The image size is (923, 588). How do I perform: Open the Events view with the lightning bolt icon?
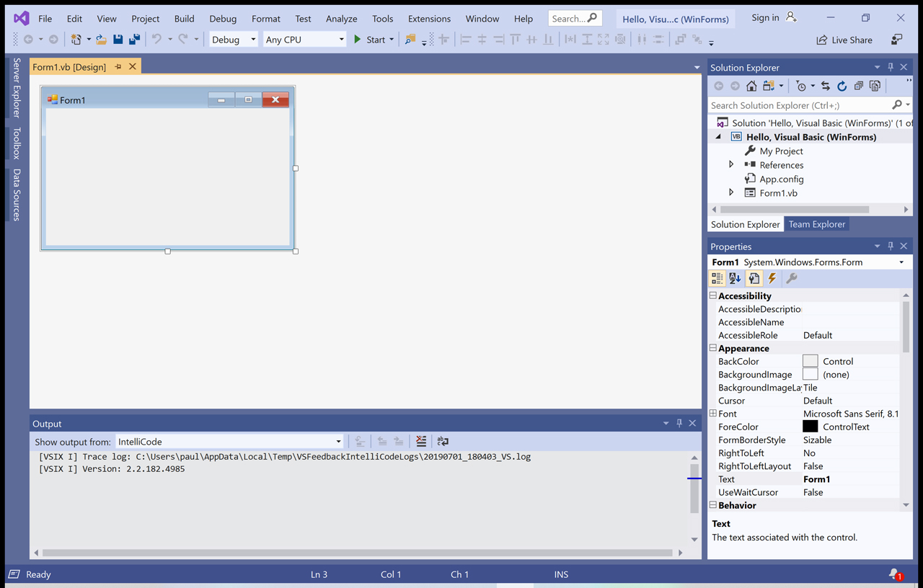[x=772, y=278]
